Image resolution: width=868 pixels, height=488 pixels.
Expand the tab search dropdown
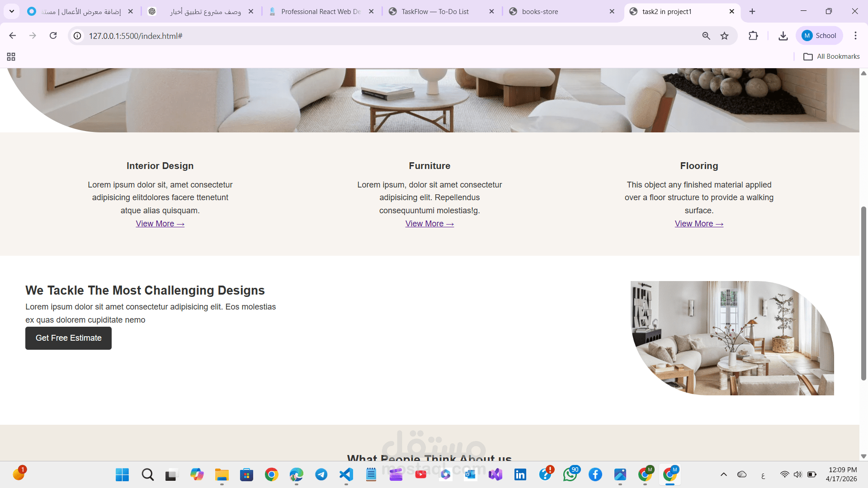click(12, 11)
